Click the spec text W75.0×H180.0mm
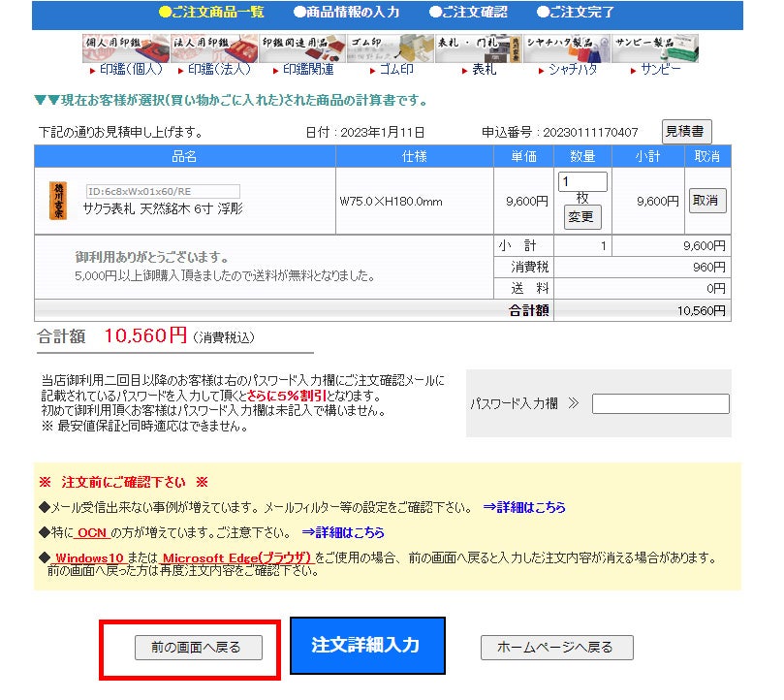The image size is (784, 700). click(391, 202)
